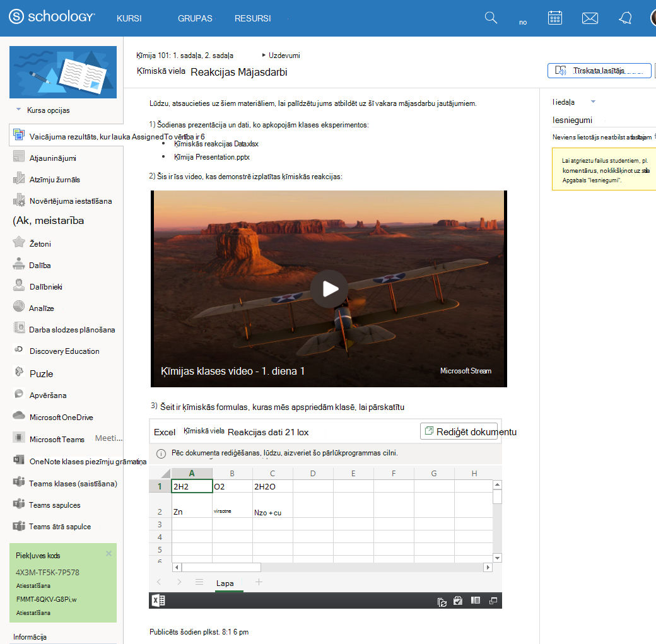Open Atjauninājumi in the sidebar

[53, 158]
